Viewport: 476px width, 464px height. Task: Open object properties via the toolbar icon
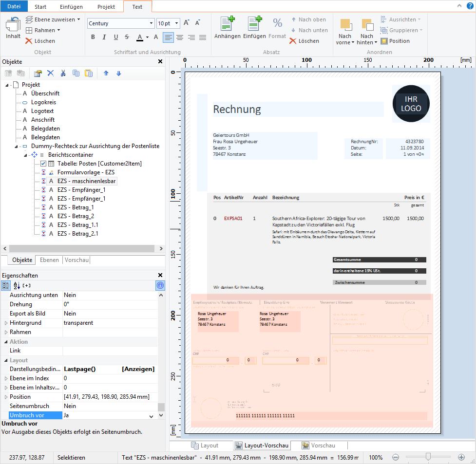[38, 73]
